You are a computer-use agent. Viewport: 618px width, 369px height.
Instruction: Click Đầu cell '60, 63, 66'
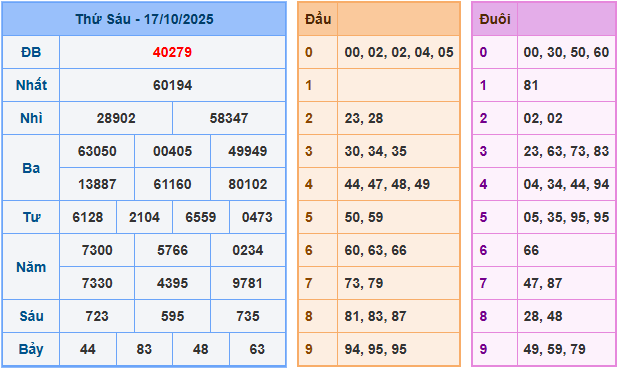tap(375, 250)
